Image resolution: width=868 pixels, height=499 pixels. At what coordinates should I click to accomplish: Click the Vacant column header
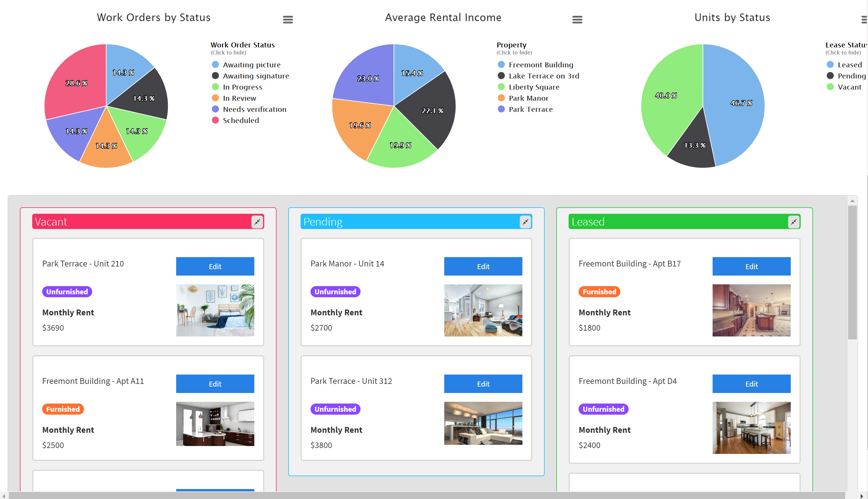[148, 222]
